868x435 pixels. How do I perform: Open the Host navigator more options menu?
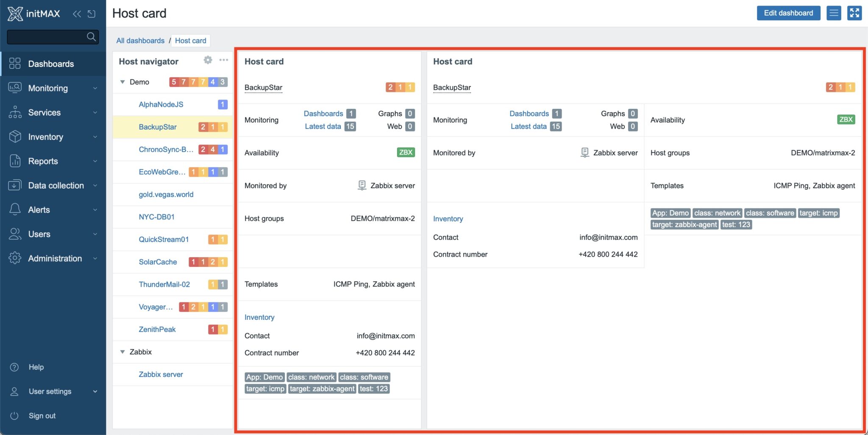click(223, 60)
